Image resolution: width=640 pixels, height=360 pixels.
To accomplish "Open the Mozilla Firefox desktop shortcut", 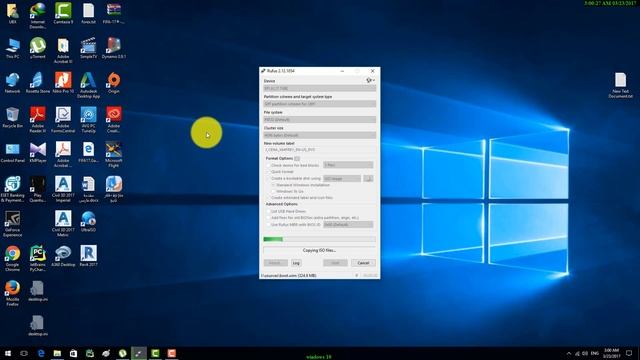I will click(12, 293).
